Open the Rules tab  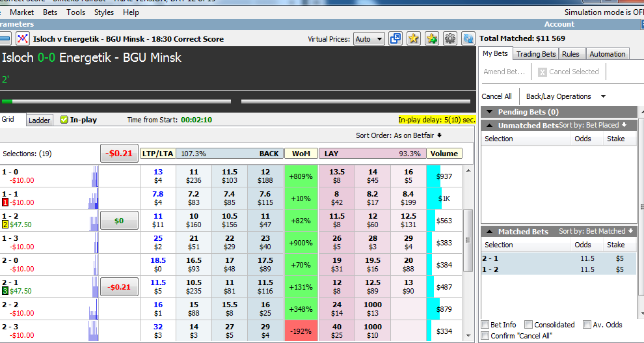coord(570,54)
